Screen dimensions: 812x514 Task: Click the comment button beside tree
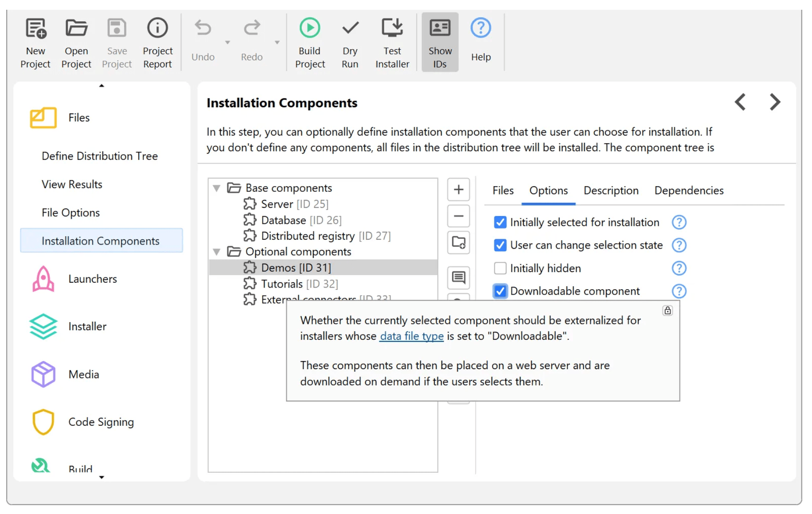(458, 278)
